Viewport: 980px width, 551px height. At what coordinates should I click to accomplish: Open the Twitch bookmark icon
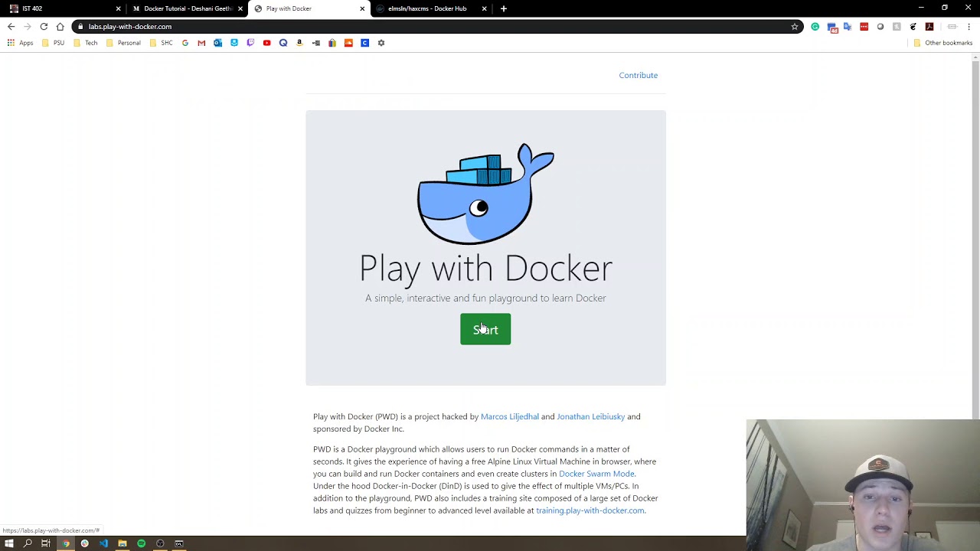(250, 43)
